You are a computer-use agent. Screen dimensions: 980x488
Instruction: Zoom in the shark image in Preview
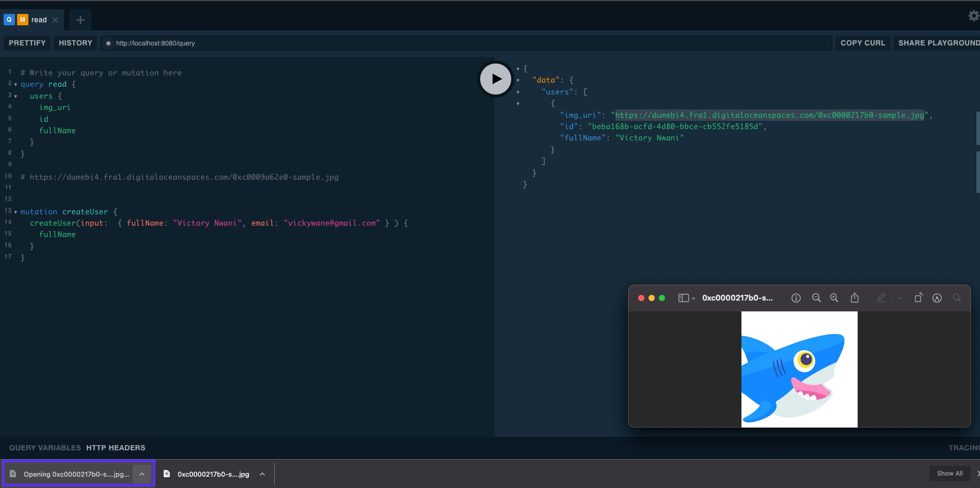point(834,298)
